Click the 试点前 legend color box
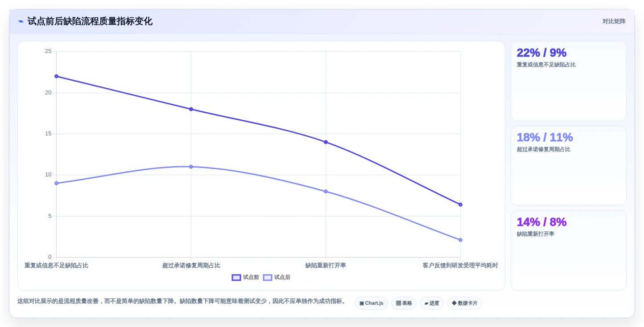 tap(236, 278)
